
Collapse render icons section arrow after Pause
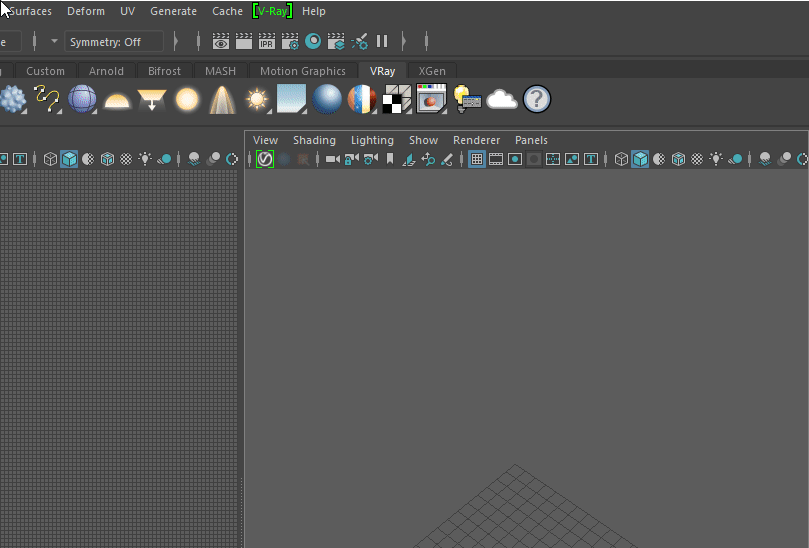click(x=403, y=41)
